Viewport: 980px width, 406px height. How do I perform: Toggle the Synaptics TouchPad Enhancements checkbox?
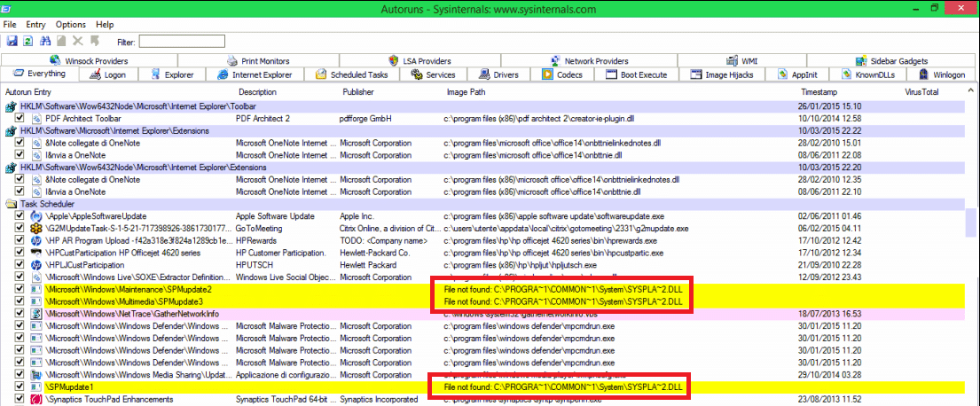click(x=20, y=399)
